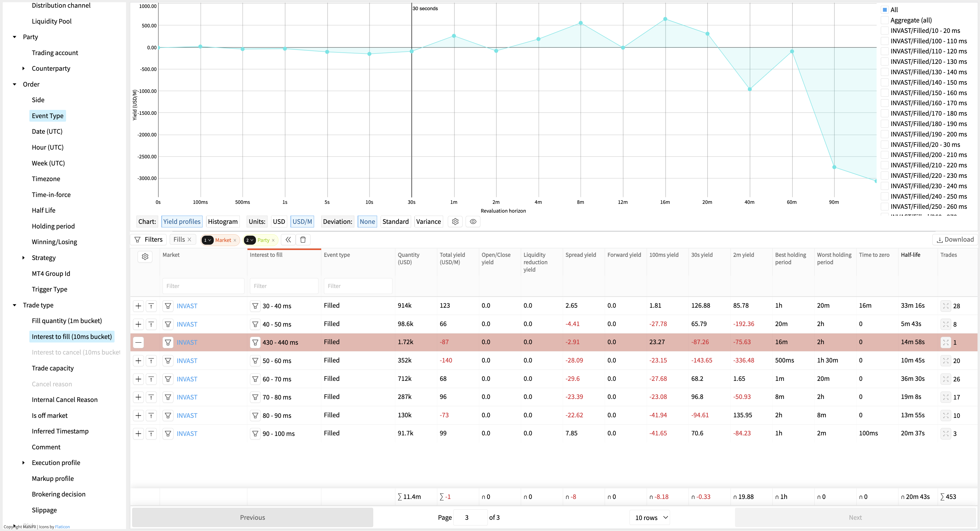Click the double-chevron collapse filters icon
The height and width of the screenshot is (531, 980).
pos(288,240)
